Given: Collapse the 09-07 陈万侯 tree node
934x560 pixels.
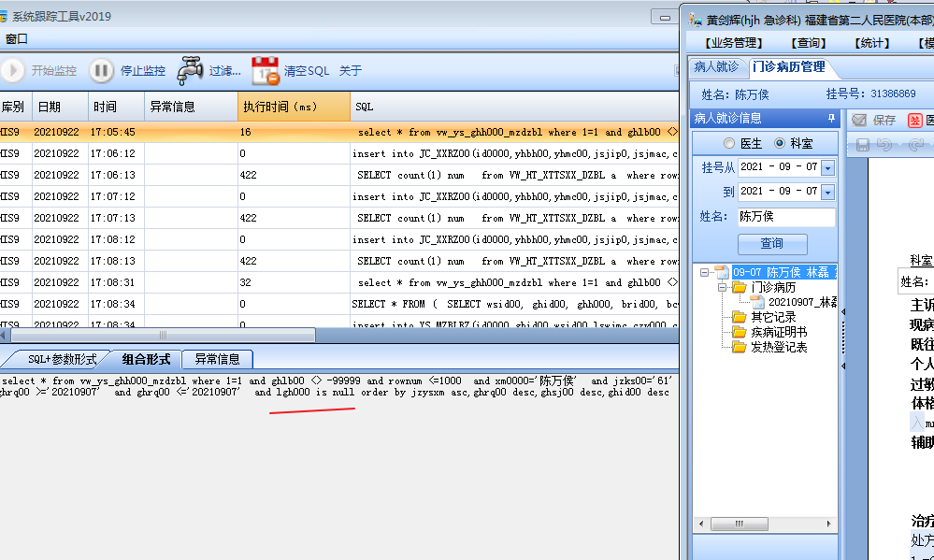Looking at the screenshot, I should click(705, 272).
